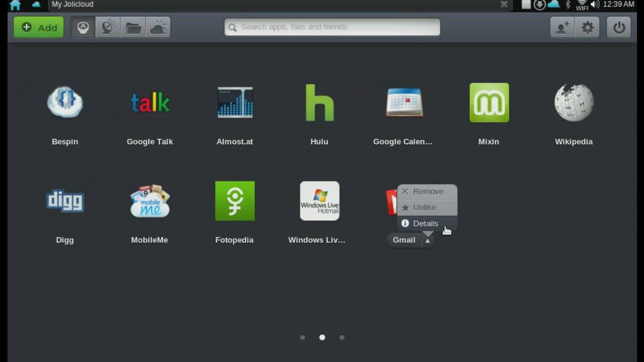
Task: Click the Gmail label button
Action: tap(404, 240)
